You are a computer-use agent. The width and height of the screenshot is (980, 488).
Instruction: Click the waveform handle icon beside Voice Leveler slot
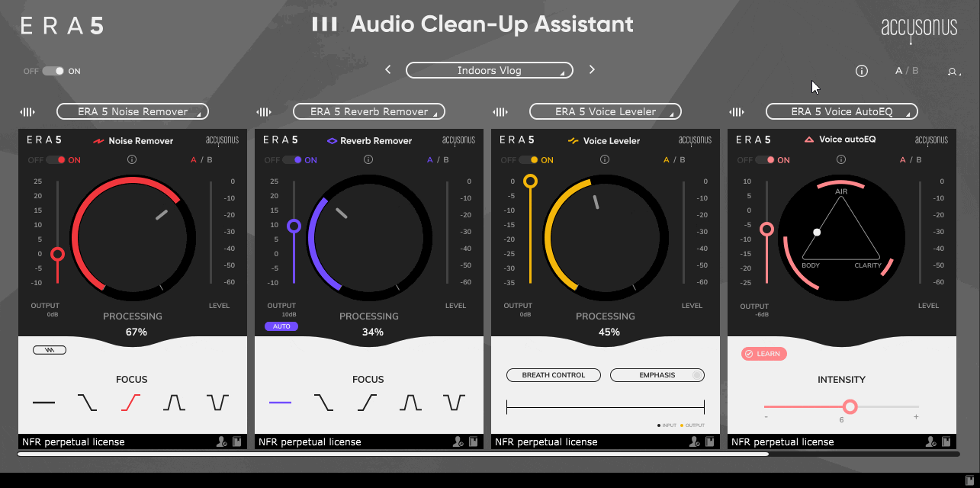pos(500,112)
